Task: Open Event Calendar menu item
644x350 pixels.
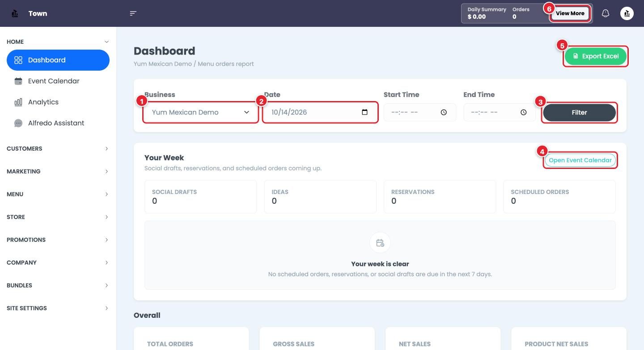Action: pos(58,81)
